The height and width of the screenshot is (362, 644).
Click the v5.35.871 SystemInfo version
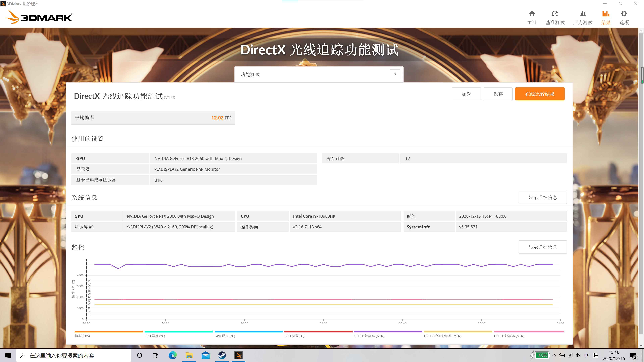click(468, 227)
